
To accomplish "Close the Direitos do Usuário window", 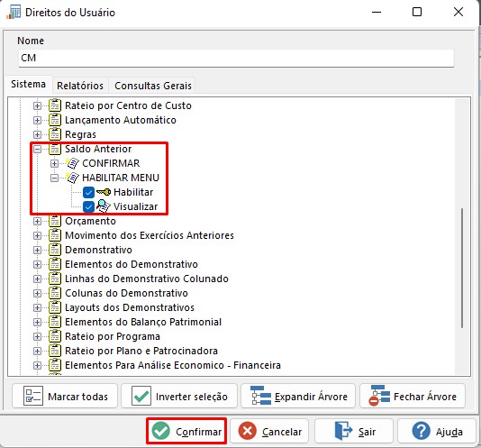I will coord(458,13).
